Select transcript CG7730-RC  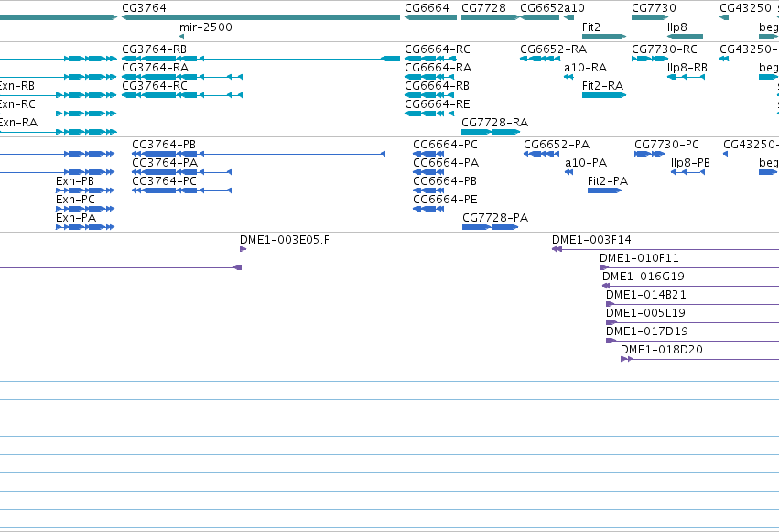[x=650, y=59]
